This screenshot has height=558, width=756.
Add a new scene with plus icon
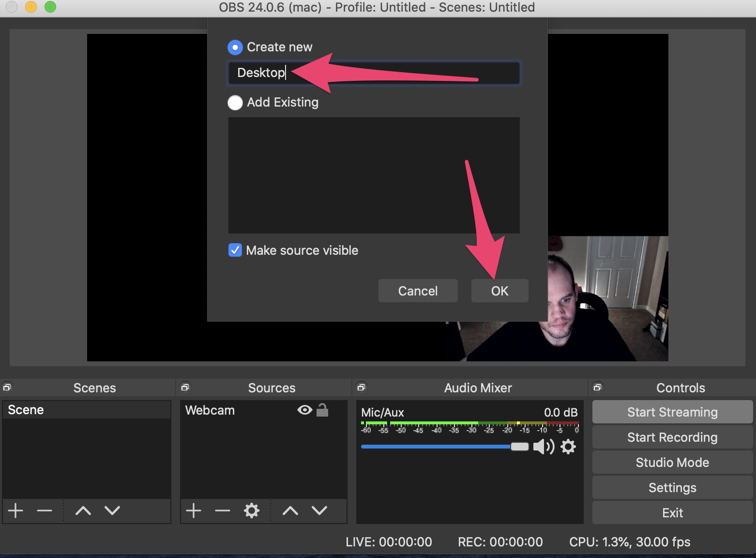click(x=15, y=511)
